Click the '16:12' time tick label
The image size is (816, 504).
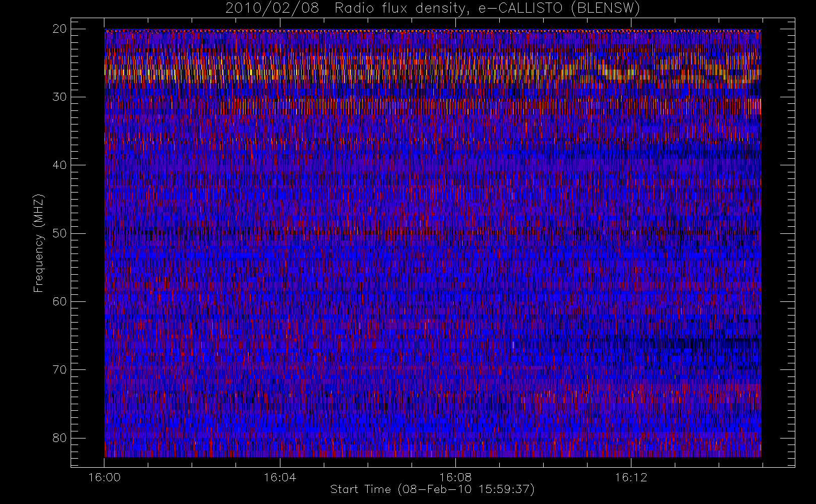pos(631,477)
